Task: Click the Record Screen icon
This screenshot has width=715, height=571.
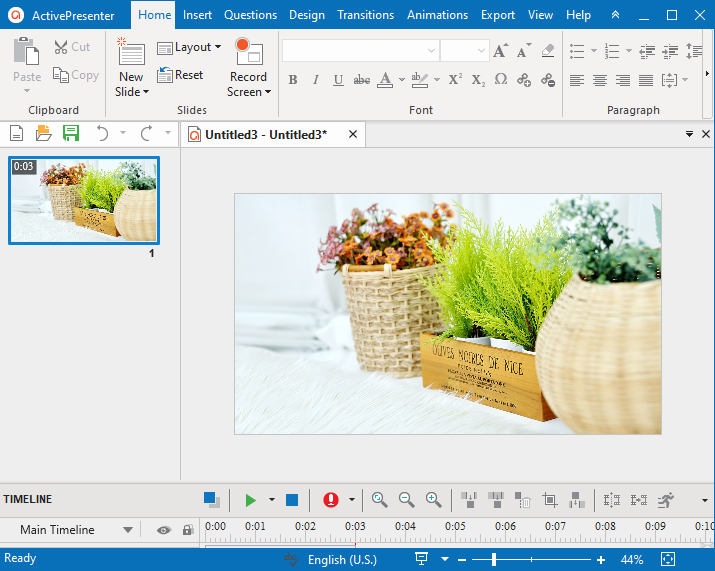Action: (249, 52)
